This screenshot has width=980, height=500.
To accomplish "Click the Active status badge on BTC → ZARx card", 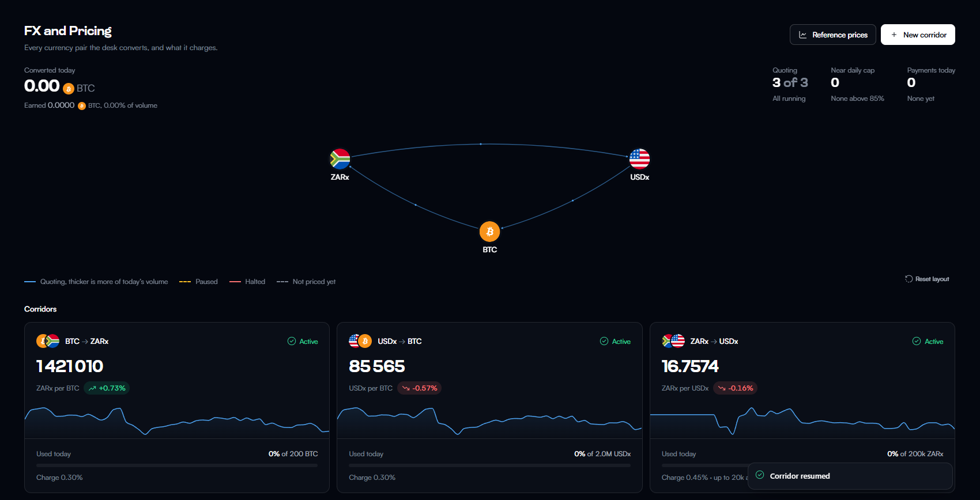I will tap(303, 342).
